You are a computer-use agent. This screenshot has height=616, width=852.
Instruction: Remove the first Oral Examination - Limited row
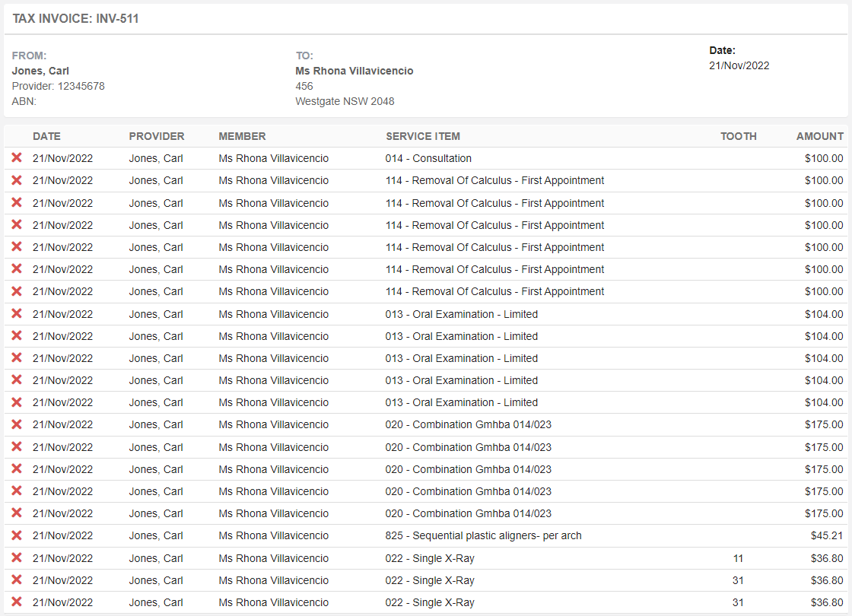point(17,313)
